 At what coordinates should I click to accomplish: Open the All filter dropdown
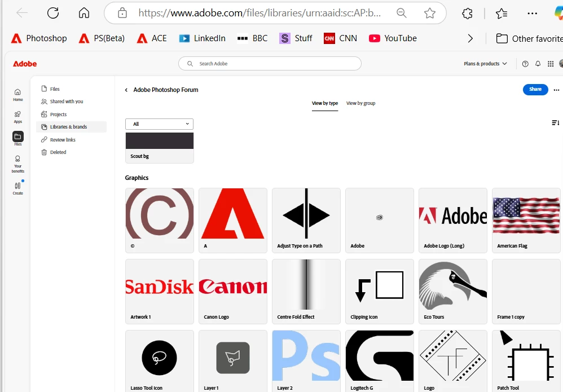[x=160, y=124]
